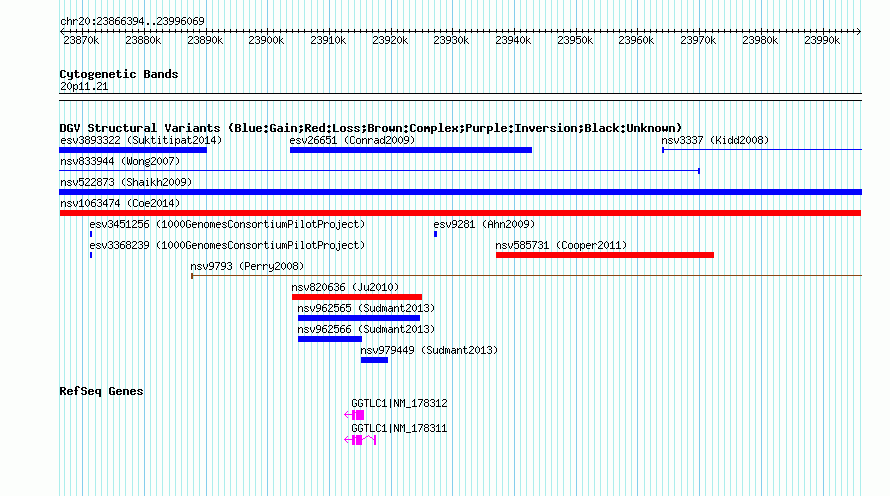Click the 23930k ruler tick label

pos(451,40)
